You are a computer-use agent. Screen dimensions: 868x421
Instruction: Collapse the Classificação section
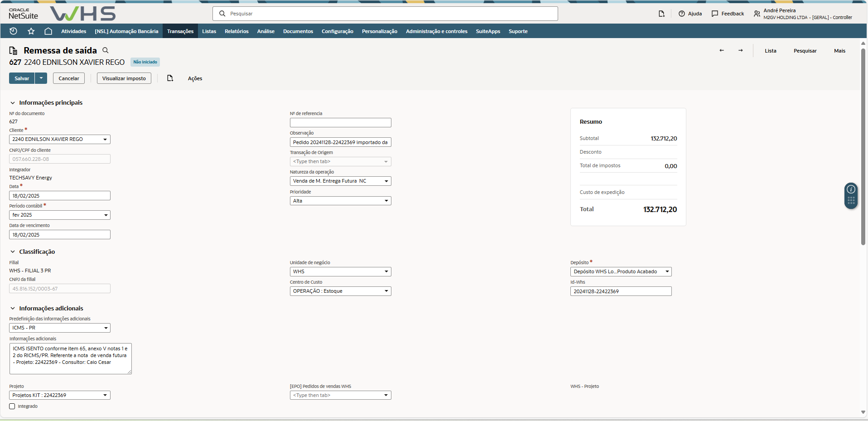click(x=13, y=252)
